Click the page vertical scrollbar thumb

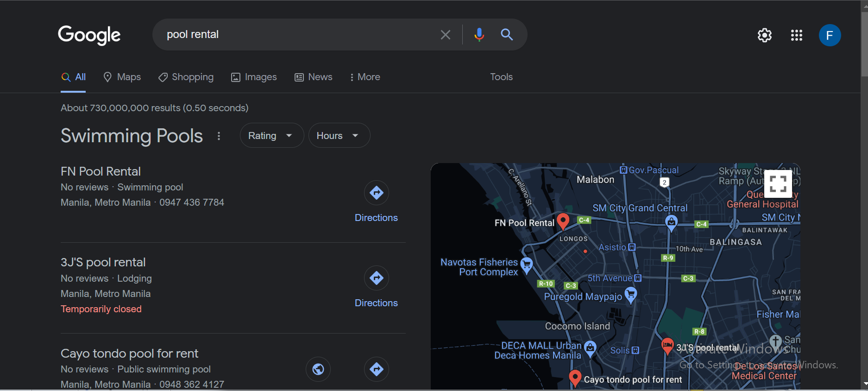coord(864,44)
